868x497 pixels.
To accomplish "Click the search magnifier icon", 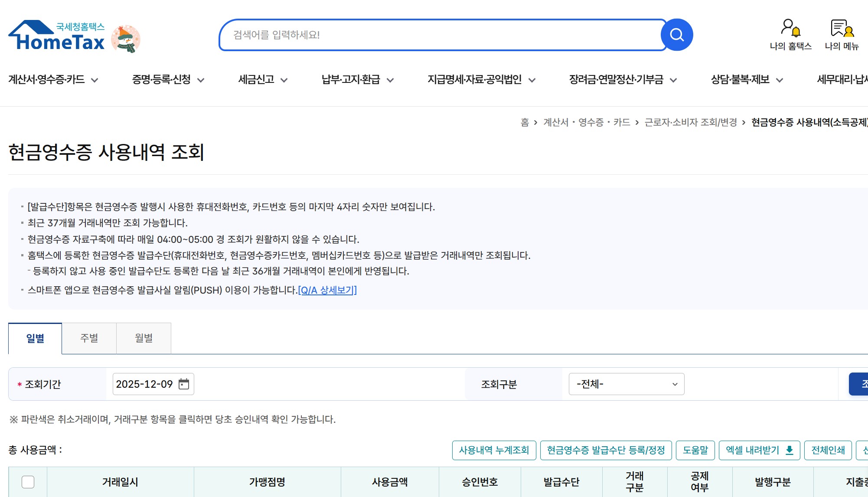I will (x=676, y=35).
